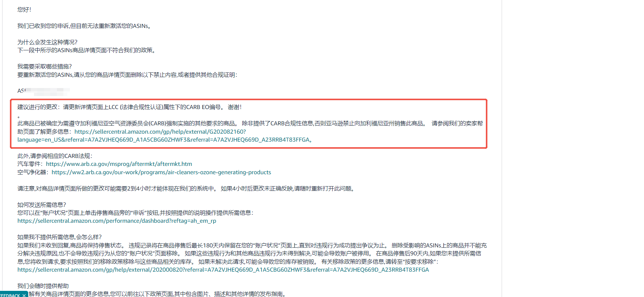Open the FEEDBACK tab label
644x297 pixels.
point(9,295)
